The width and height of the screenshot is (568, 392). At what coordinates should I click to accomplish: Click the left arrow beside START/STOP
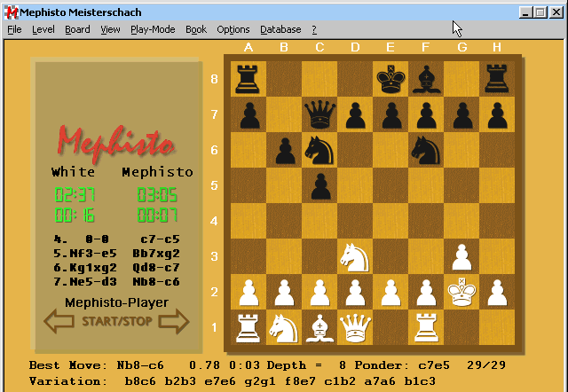(59, 321)
